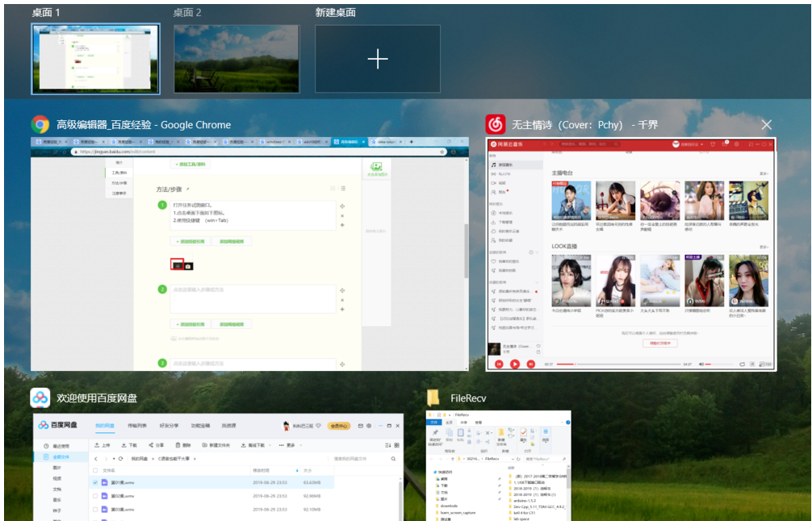Select 方法/步骤 in the editor's left navigation
Viewport: 812px width, 521px height.
coord(119,182)
